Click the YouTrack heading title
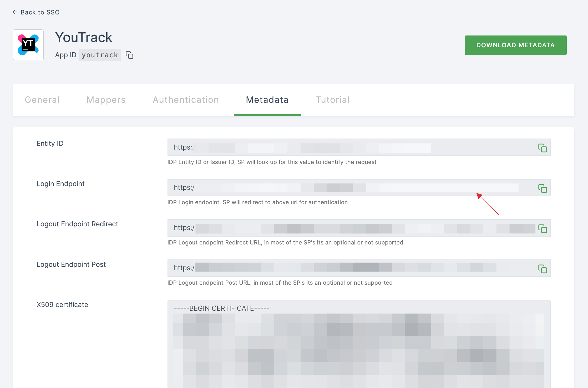Viewport: 588px width, 388px height. 84,37
